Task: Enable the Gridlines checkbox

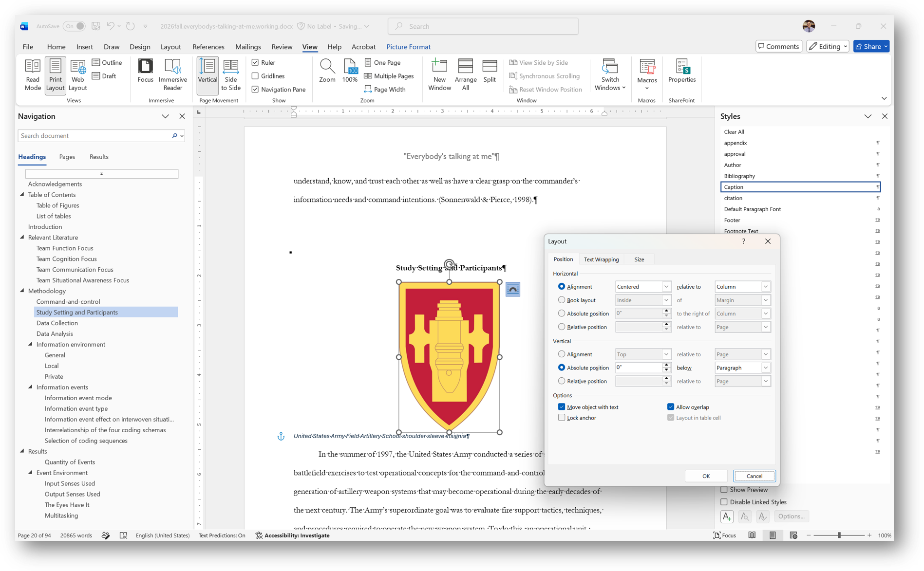Action: click(x=255, y=76)
